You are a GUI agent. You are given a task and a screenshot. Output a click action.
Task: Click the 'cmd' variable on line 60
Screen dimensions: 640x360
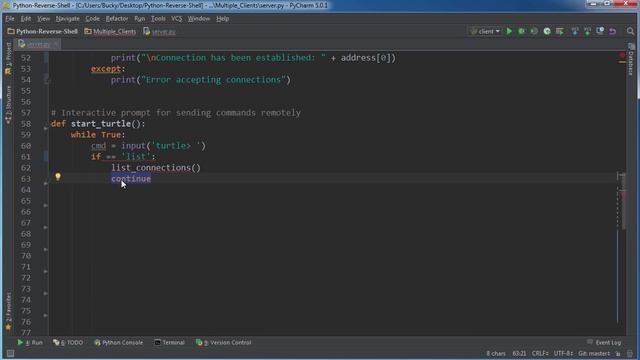click(x=98, y=146)
